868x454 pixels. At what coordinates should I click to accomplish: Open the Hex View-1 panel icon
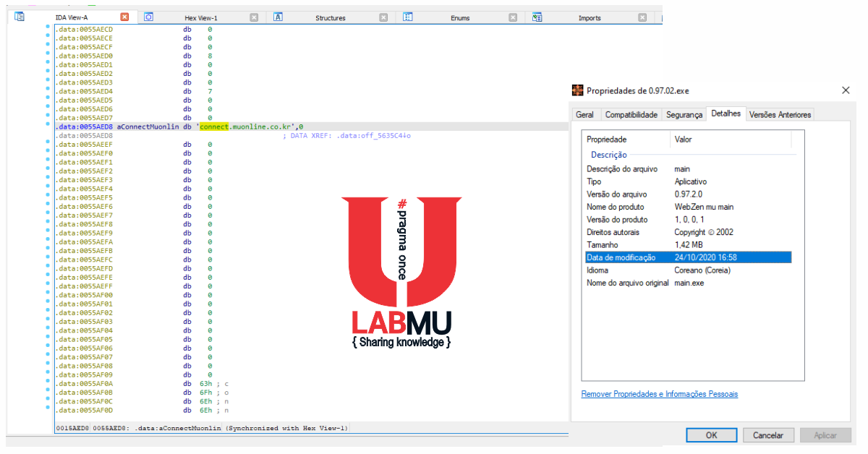149,16
